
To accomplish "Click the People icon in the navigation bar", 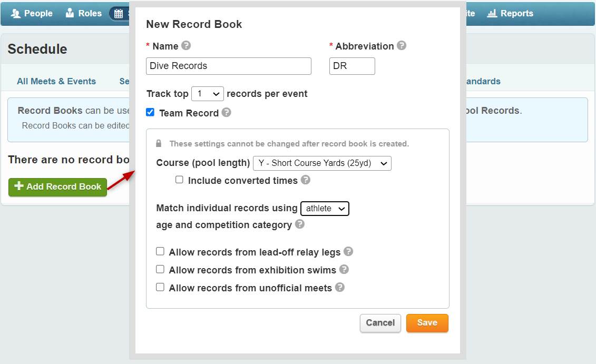I will [x=15, y=14].
